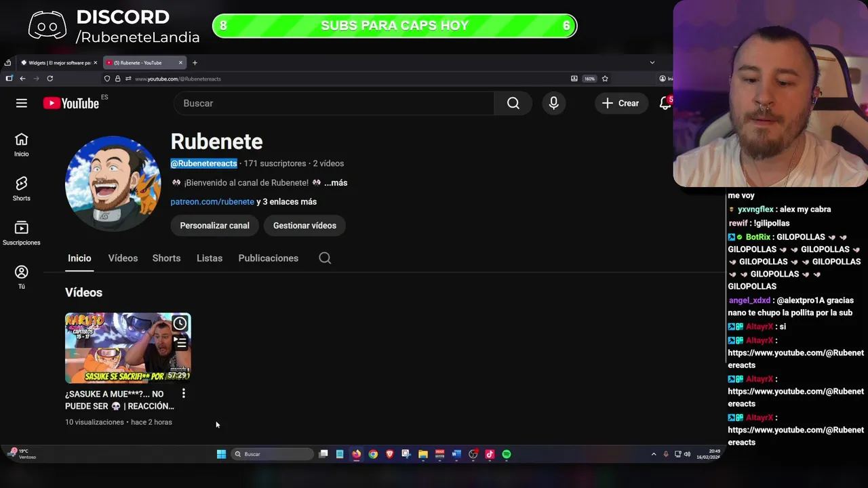Image resolution: width=868 pixels, height=488 pixels.
Task: Click the site lock icon in address bar
Action: click(x=117, y=79)
